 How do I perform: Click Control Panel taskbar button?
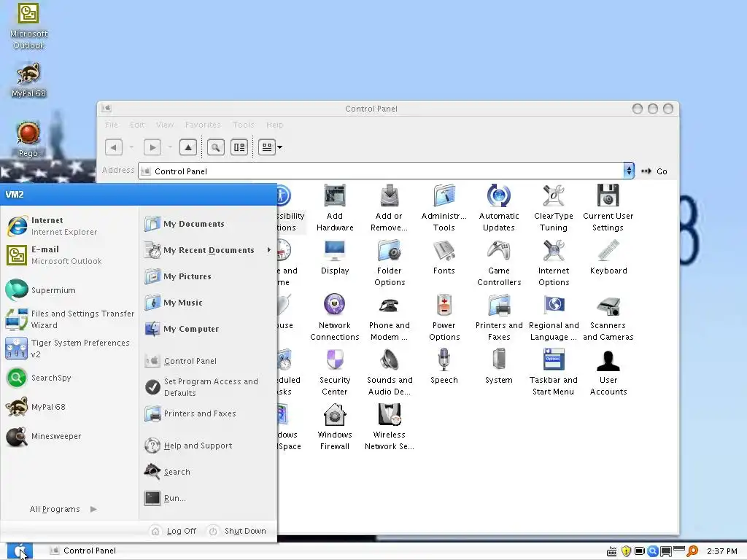point(83,551)
